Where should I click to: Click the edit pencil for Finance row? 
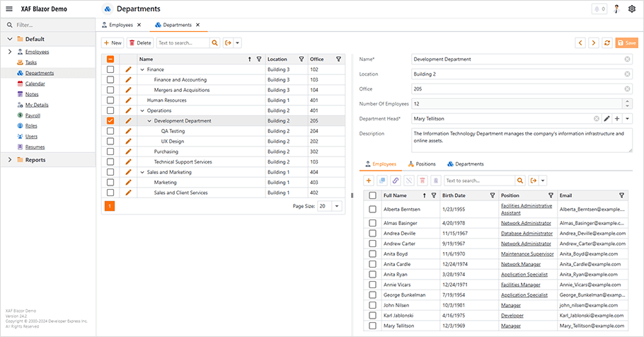coord(128,70)
